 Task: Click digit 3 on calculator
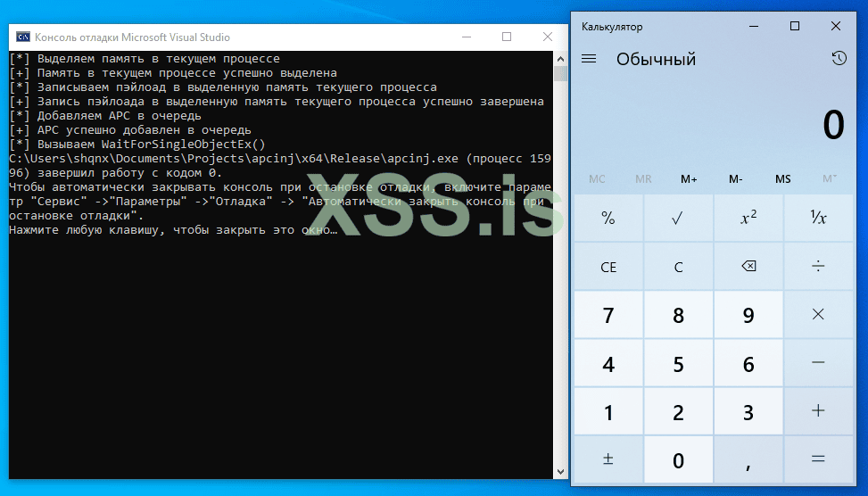748,410
